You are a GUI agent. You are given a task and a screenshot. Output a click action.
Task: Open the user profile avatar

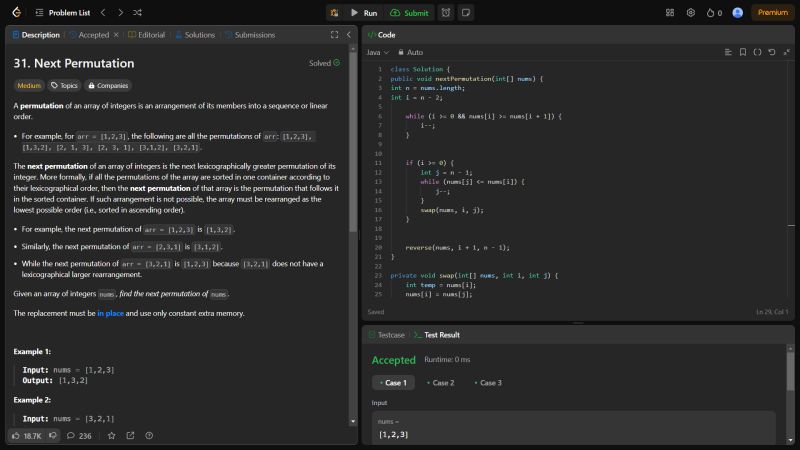pyautogui.click(x=737, y=13)
